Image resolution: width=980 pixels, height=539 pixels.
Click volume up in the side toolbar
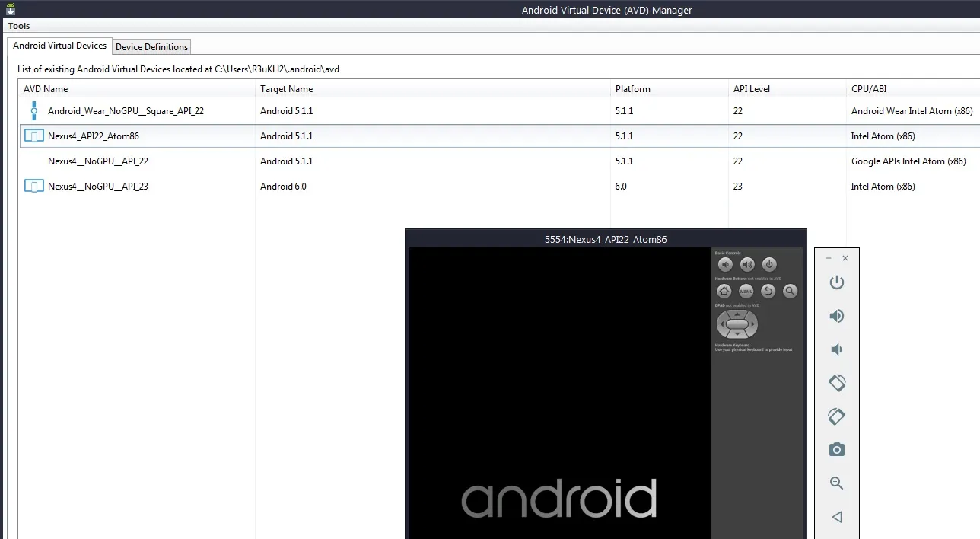[837, 316]
